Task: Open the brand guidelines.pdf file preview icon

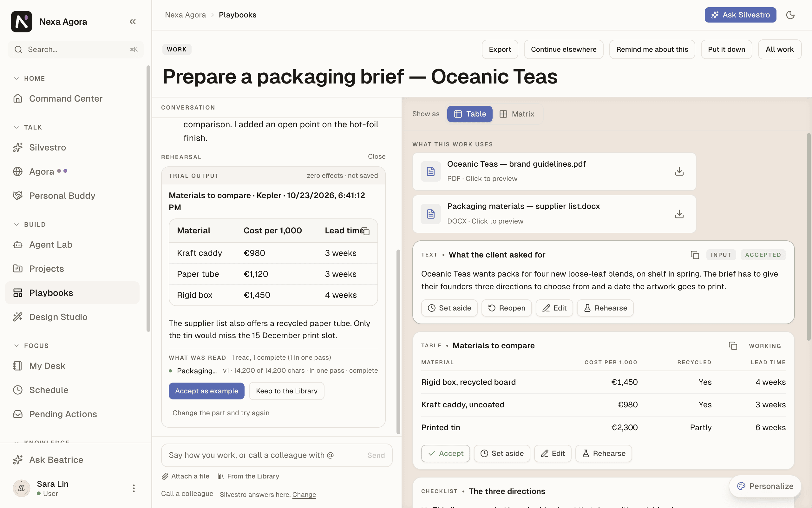Action: [430, 171]
